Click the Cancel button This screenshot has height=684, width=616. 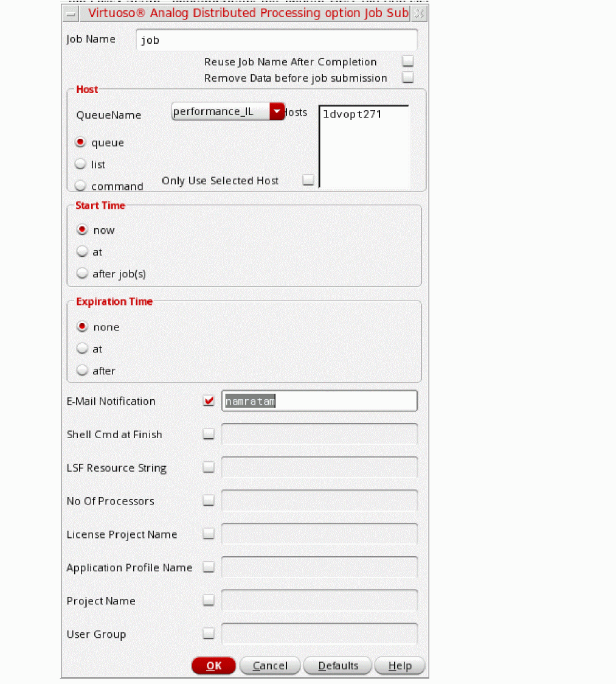270,666
